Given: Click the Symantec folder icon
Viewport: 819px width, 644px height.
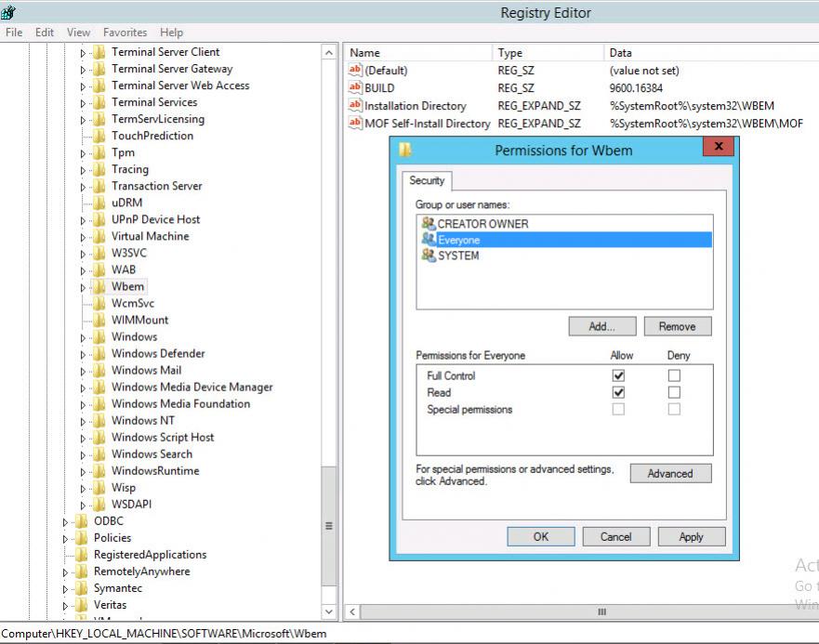Looking at the screenshot, I should tap(82, 588).
